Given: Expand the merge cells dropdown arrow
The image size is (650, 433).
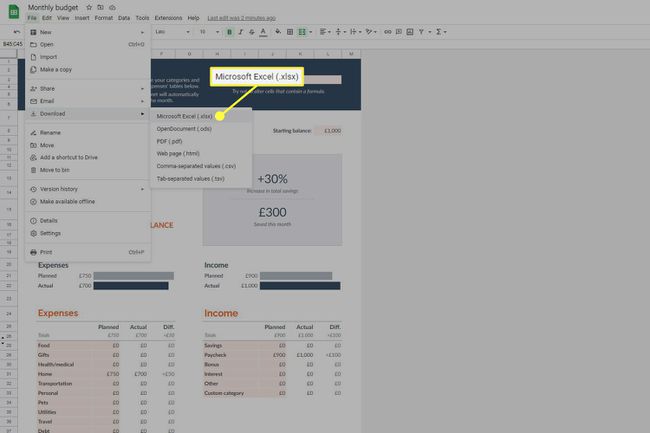Looking at the screenshot, I should coord(310,32).
